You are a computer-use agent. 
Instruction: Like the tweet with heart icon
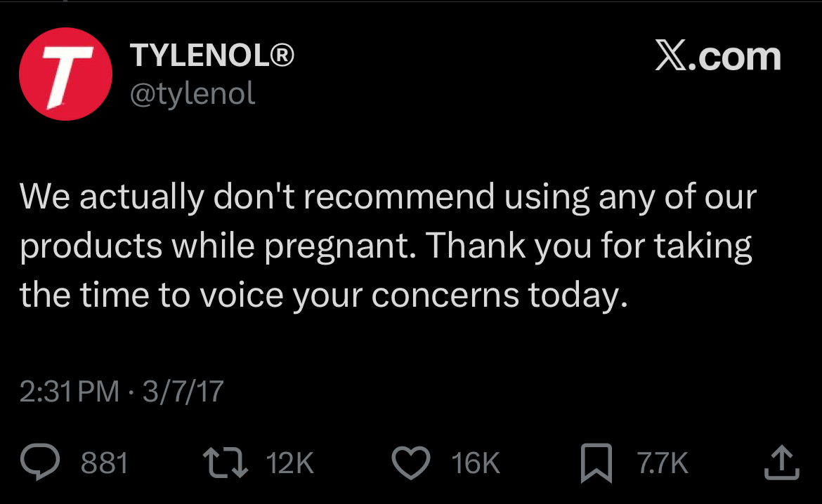pyautogui.click(x=411, y=463)
